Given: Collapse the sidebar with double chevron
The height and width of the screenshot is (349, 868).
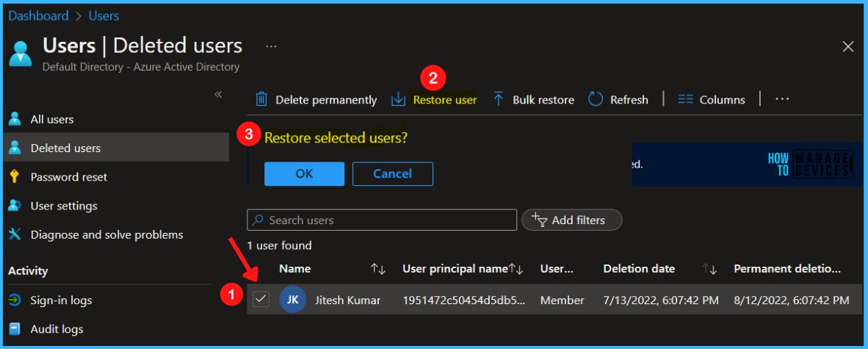Looking at the screenshot, I should (x=218, y=95).
